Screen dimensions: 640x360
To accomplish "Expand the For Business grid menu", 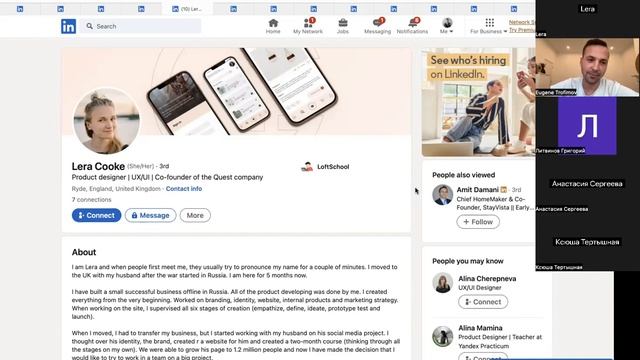I will pyautogui.click(x=489, y=26).
